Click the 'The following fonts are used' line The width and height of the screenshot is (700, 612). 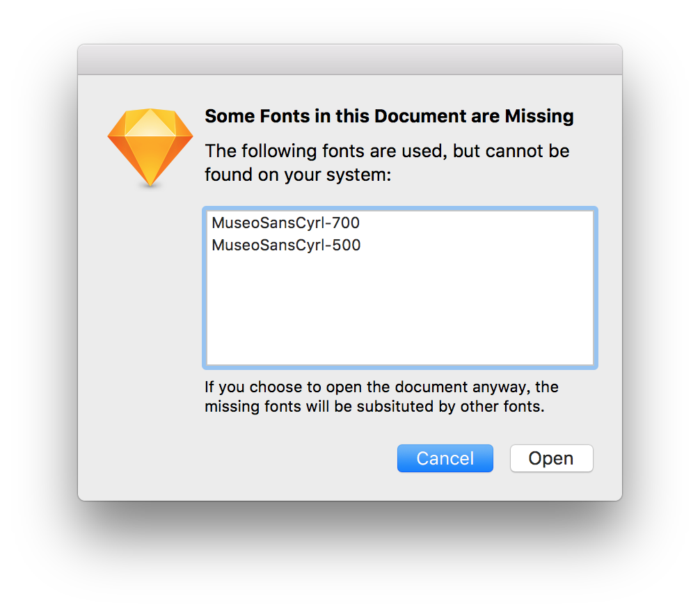[x=387, y=151]
